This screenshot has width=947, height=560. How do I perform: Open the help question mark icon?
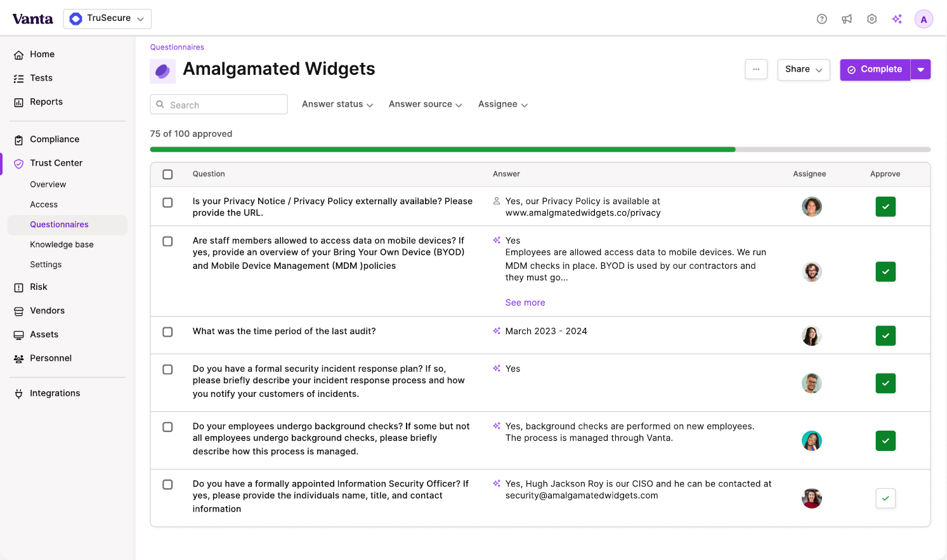click(822, 19)
